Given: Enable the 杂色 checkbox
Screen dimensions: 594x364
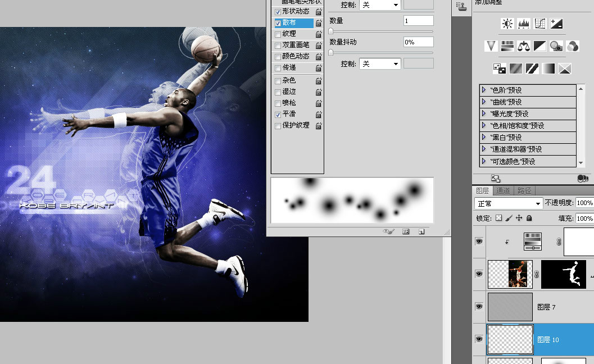Looking at the screenshot, I should 278,81.
